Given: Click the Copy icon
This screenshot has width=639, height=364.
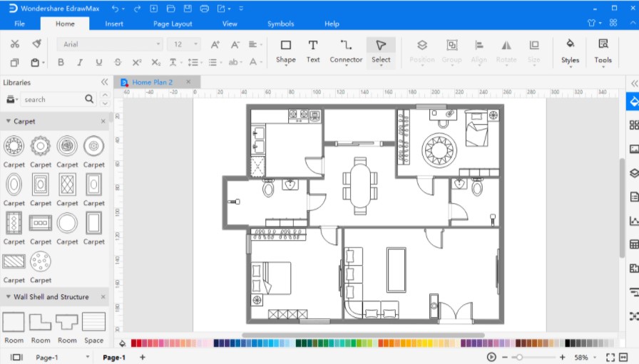Looking at the screenshot, I should tap(15, 62).
